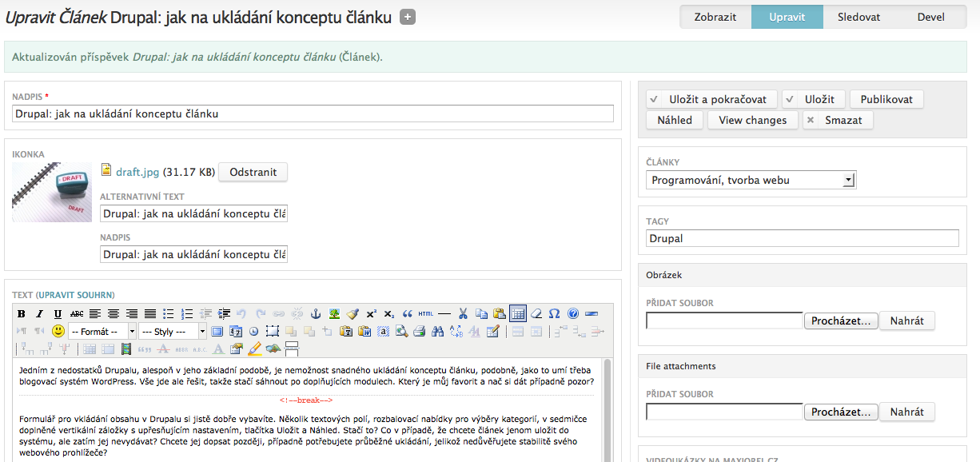Upload the Obrázek file with Nahrát

point(906,321)
